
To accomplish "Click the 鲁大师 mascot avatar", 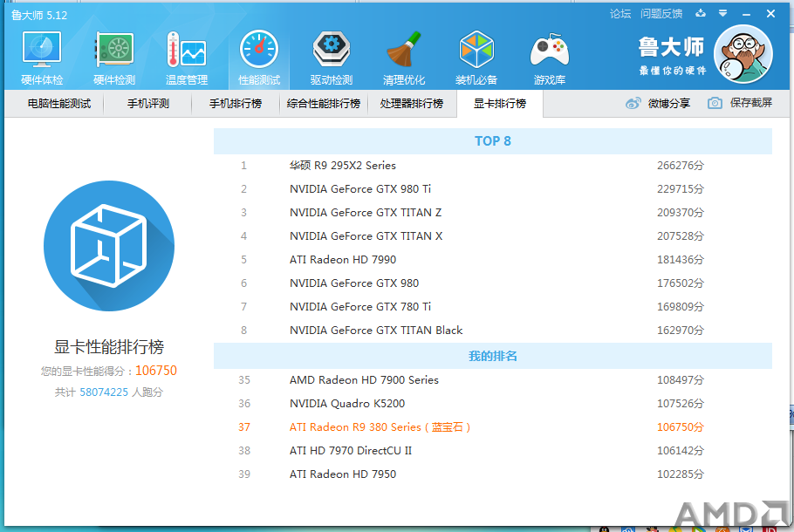I will (x=743, y=54).
